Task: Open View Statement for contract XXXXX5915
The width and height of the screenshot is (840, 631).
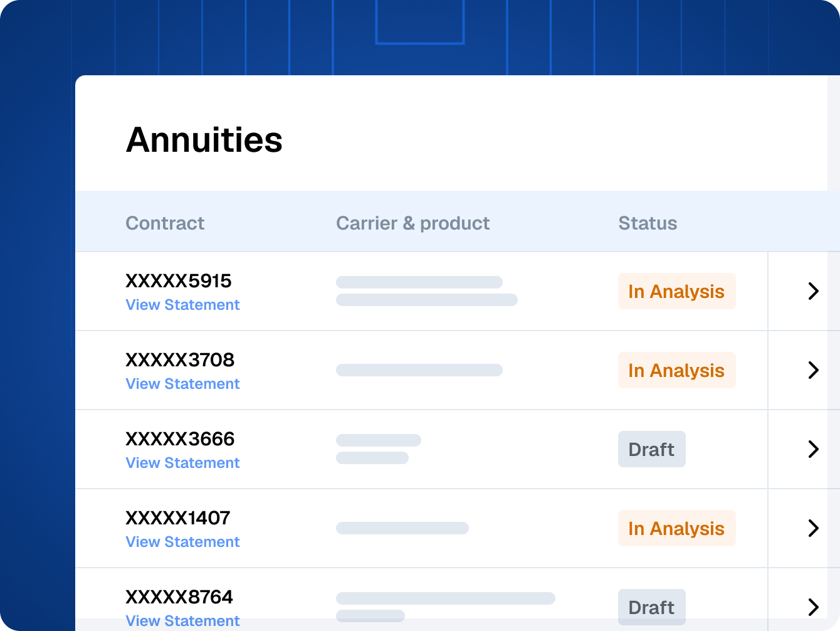Action: pos(182,305)
